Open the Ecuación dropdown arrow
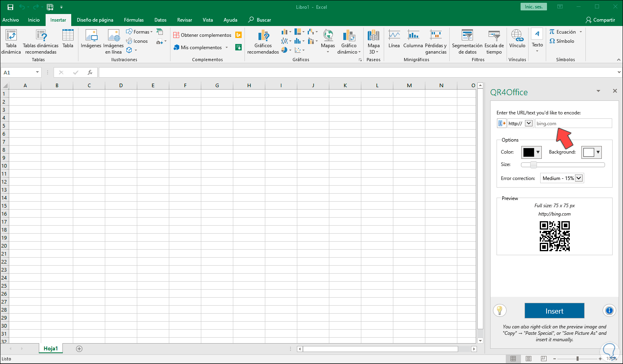The width and height of the screenshot is (623, 364). coord(581,32)
